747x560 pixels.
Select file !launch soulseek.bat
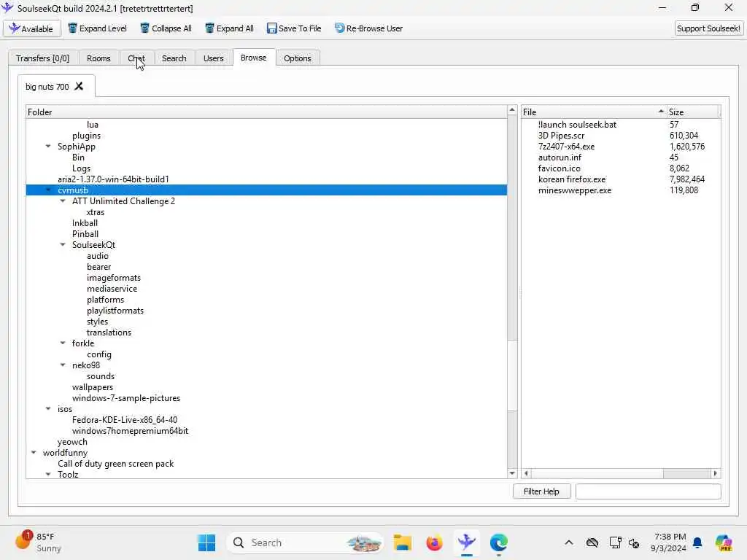pyautogui.click(x=577, y=124)
